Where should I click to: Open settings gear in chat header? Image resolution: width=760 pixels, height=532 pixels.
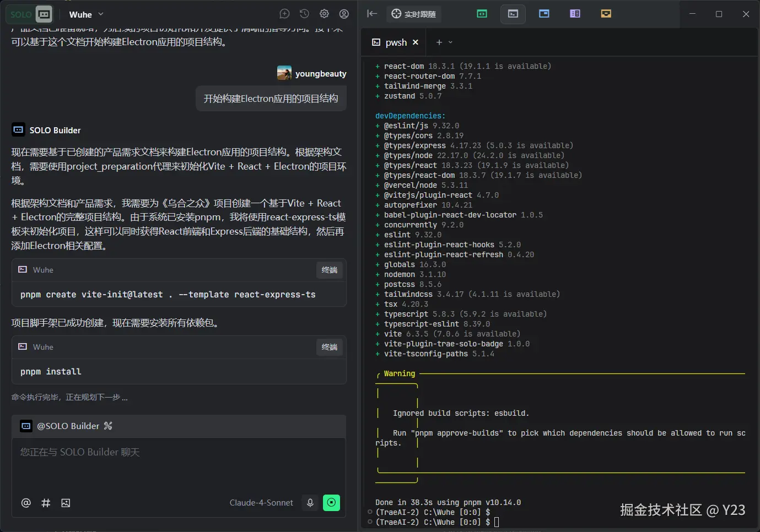point(324,14)
